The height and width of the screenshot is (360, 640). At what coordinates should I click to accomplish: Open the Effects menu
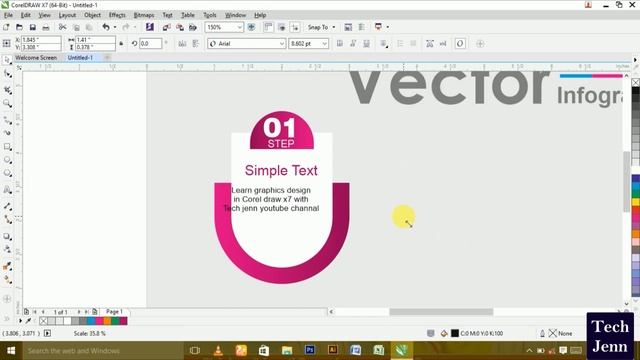point(117,15)
